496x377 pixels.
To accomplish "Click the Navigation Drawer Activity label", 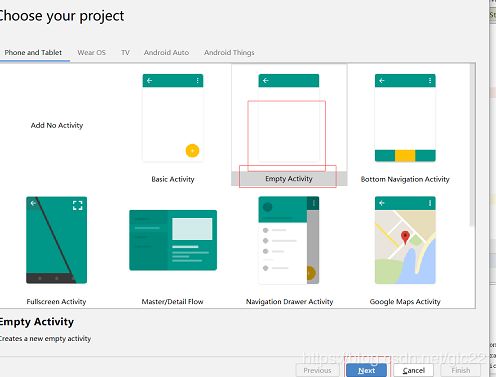I will point(289,302).
